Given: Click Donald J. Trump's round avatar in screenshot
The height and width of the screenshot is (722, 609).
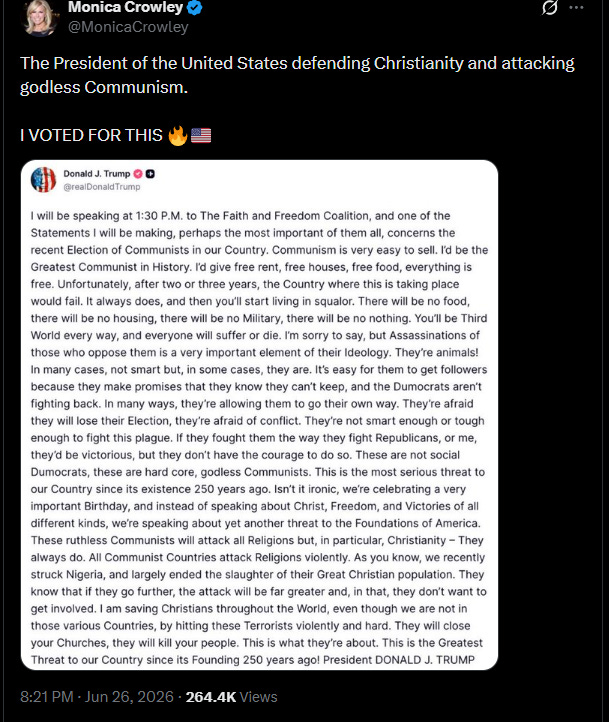Looking at the screenshot, I should pos(43,180).
